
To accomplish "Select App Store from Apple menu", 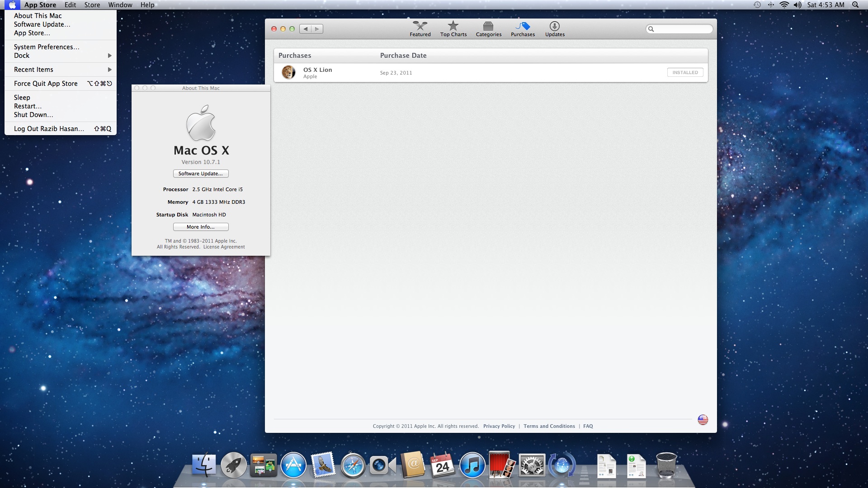I will 61,33.
